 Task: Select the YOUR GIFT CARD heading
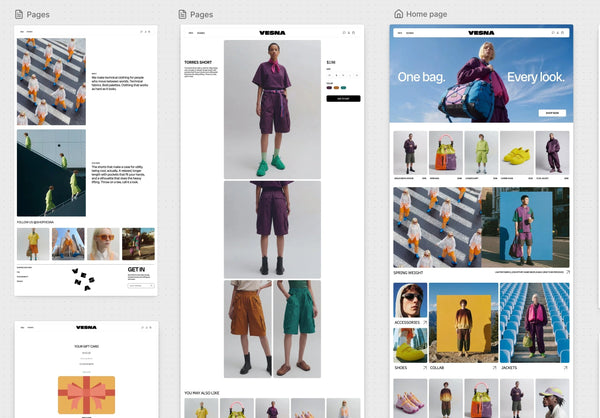coord(86,346)
